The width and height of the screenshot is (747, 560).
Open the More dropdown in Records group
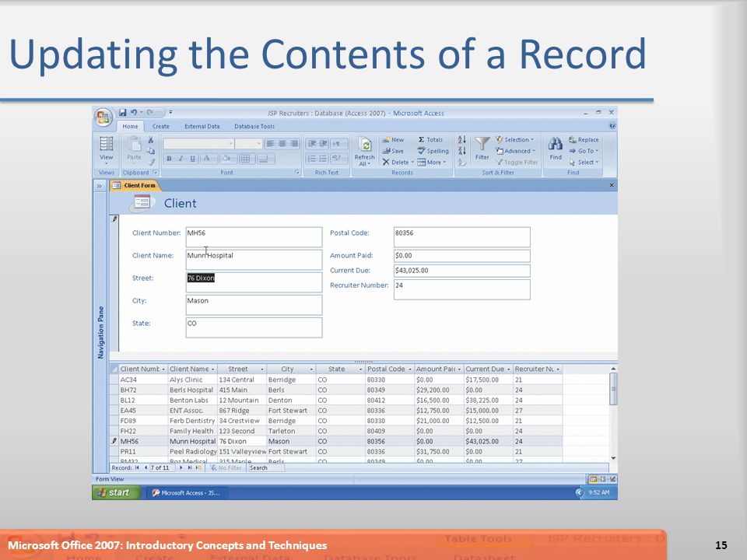click(432, 163)
